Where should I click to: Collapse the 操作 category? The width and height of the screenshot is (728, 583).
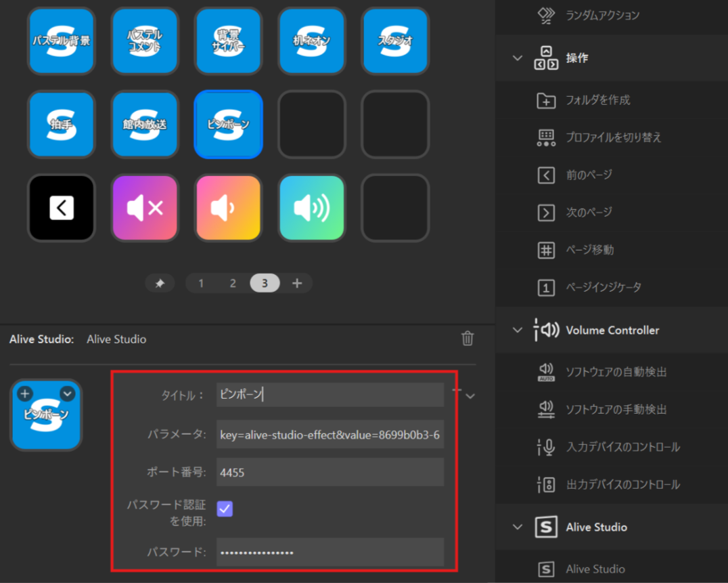(x=518, y=58)
